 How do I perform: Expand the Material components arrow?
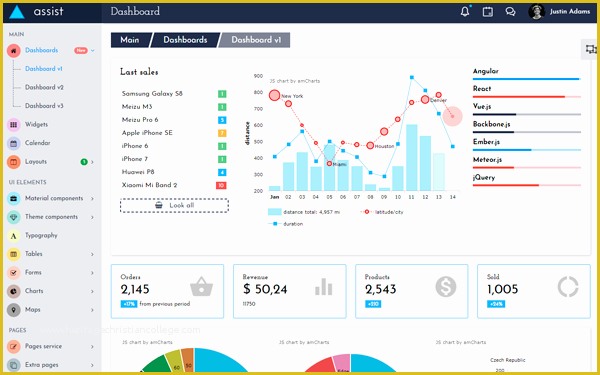[x=92, y=199]
